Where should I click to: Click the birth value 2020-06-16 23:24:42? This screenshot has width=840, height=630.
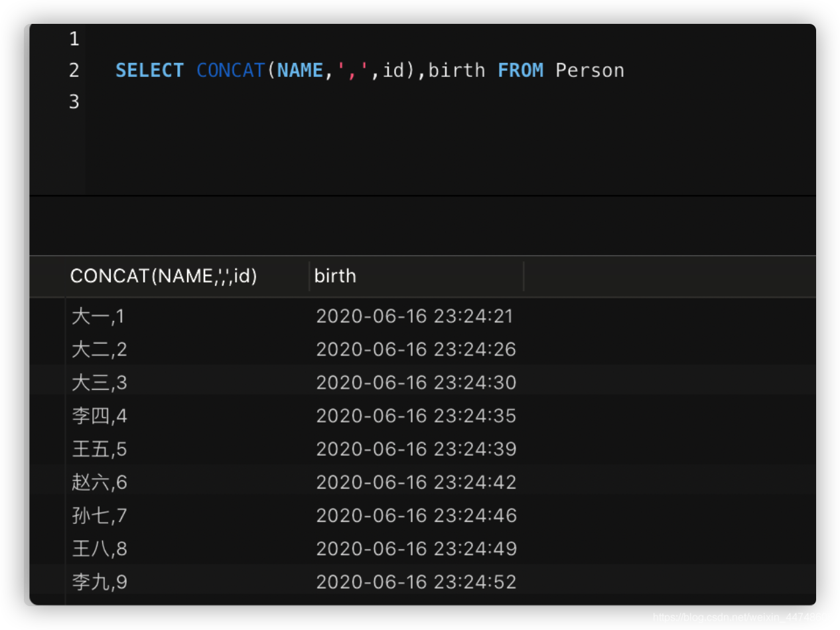click(x=416, y=482)
